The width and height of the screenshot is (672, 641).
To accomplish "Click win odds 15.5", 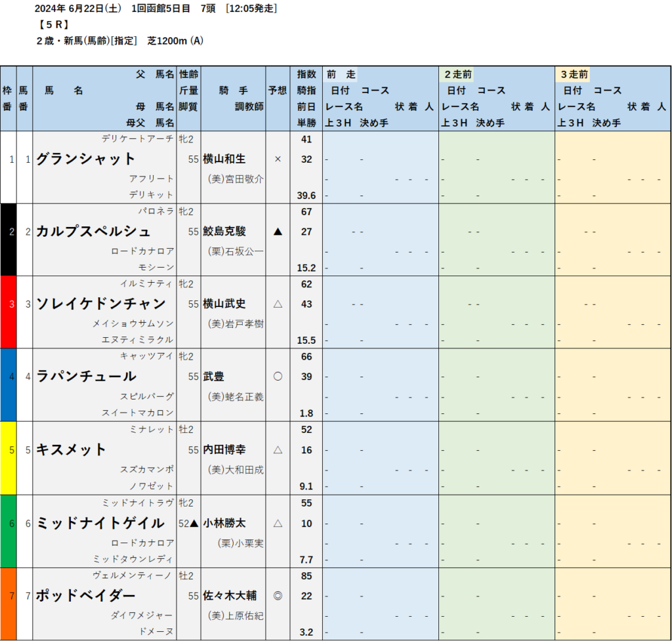I will [306, 341].
